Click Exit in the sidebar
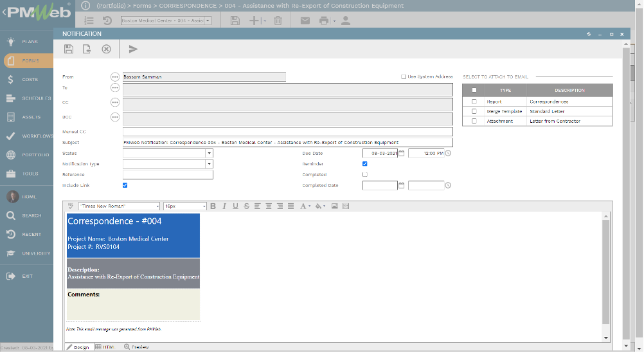This screenshot has height=353, width=644. [x=27, y=276]
